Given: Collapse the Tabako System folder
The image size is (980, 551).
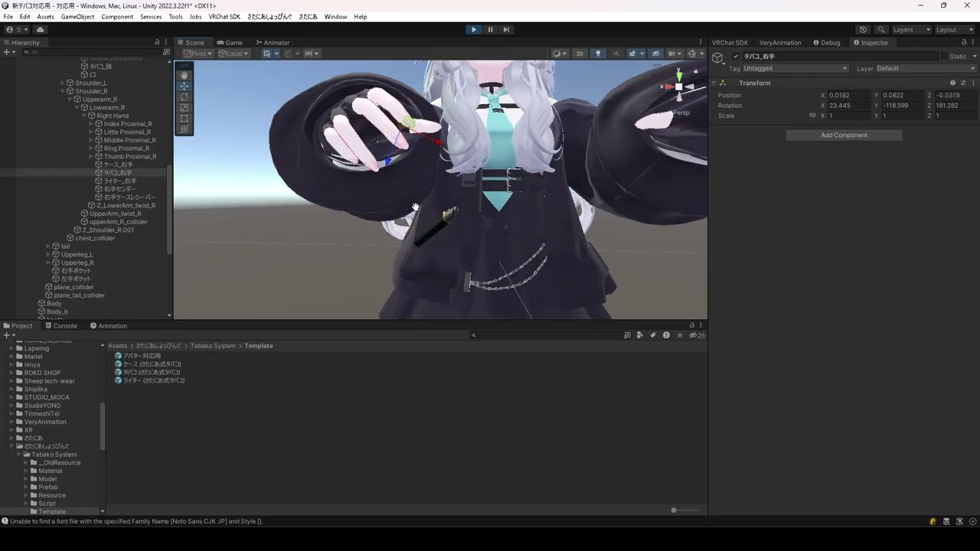Looking at the screenshot, I should [x=19, y=455].
